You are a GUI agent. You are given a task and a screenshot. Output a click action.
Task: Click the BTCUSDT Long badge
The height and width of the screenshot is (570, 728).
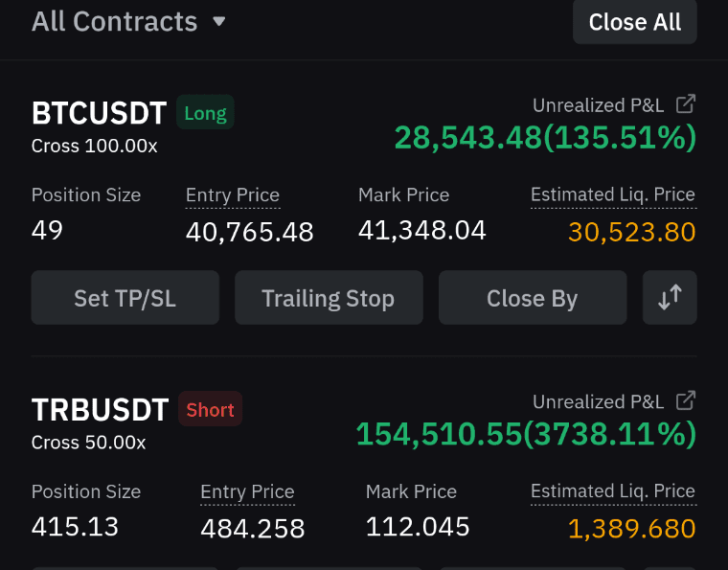[205, 113]
